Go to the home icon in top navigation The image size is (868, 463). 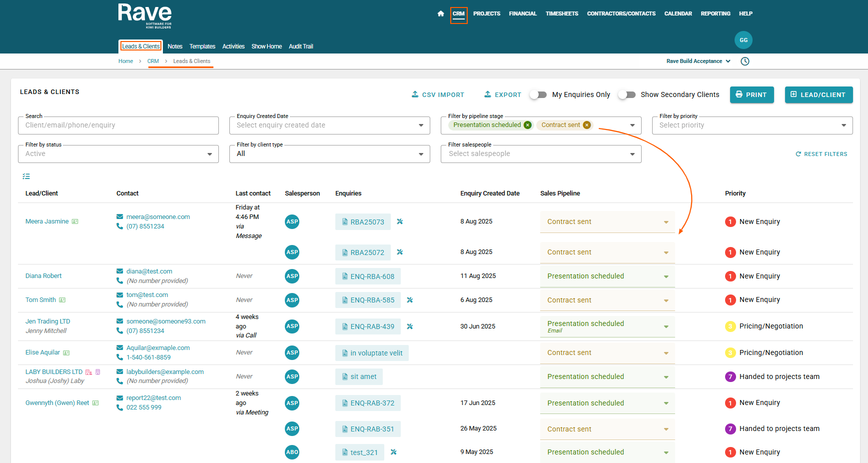[440, 13]
